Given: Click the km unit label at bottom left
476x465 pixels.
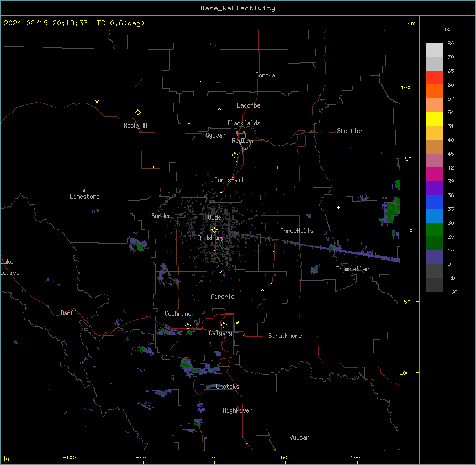Looking at the screenshot, I should 8,458.
